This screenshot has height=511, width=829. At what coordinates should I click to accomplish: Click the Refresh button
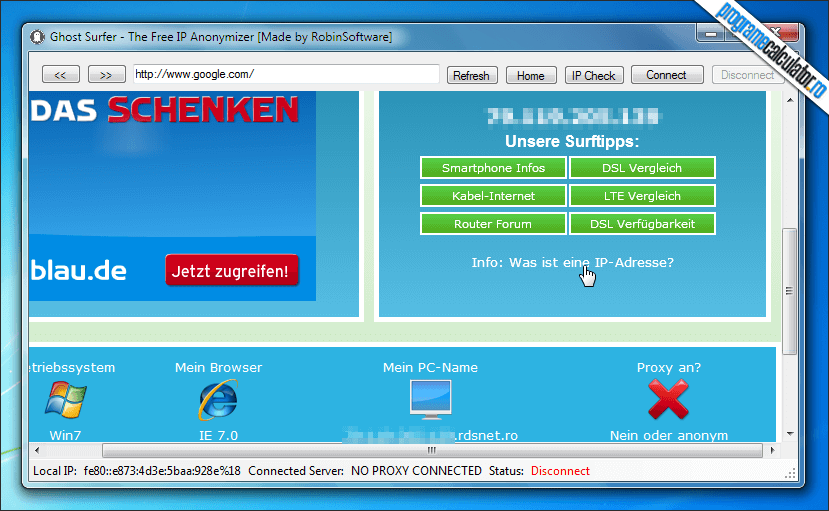coord(472,75)
